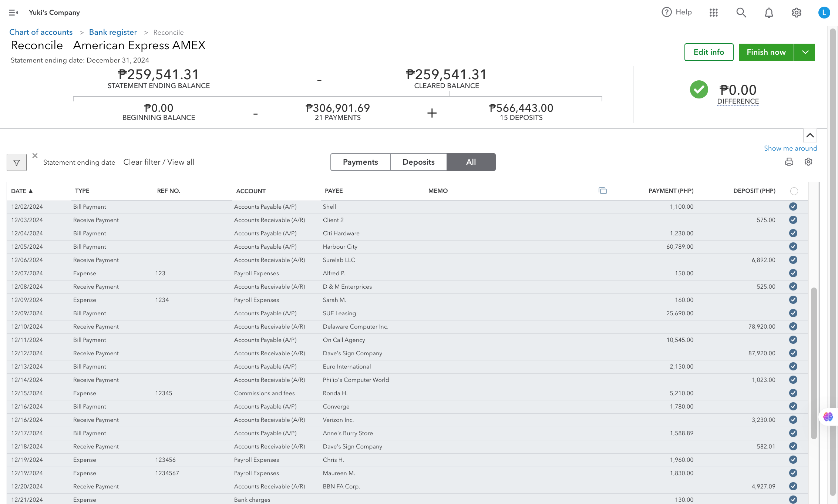Click the copy icon in table header
Image resolution: width=838 pixels, height=504 pixels.
pyautogui.click(x=603, y=191)
